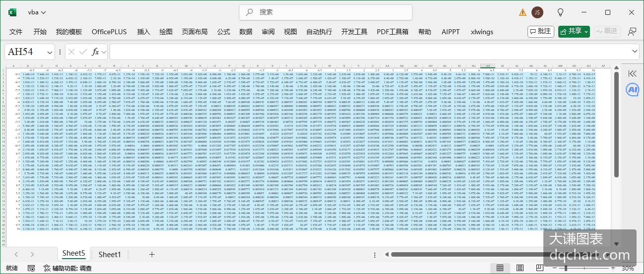The width and height of the screenshot is (644, 274).
Task: Open the 自动执行 tab
Action: (319, 32)
